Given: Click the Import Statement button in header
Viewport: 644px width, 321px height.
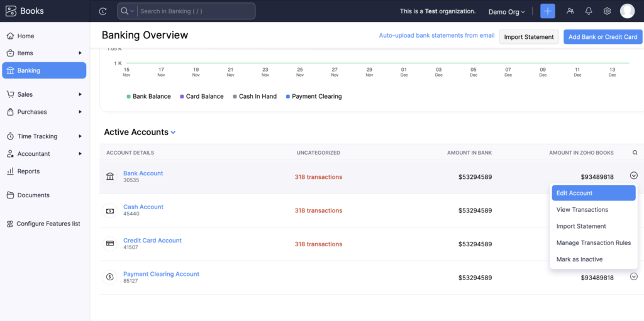Looking at the screenshot, I should [x=529, y=37].
